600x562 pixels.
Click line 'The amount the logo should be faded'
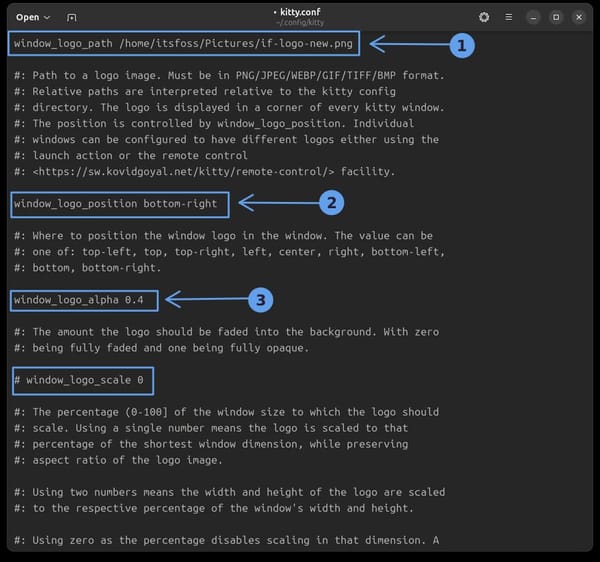tap(226, 332)
